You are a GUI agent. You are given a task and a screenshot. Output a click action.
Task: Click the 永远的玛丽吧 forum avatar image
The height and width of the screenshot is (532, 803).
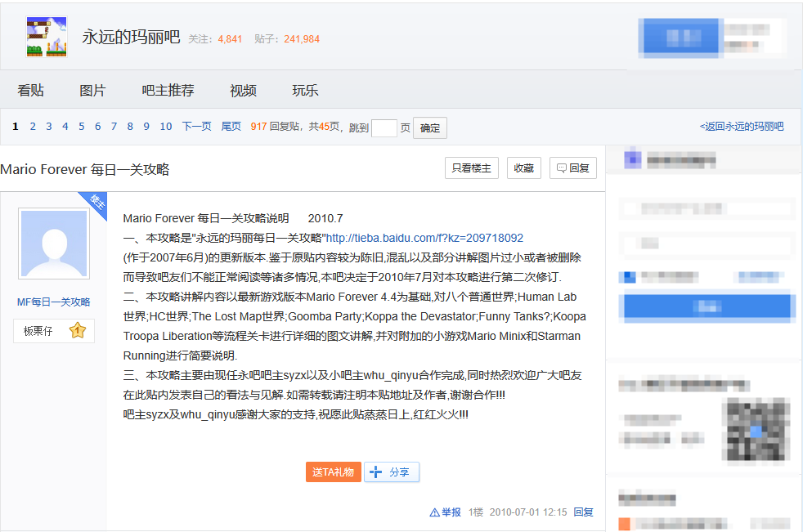tap(47, 37)
